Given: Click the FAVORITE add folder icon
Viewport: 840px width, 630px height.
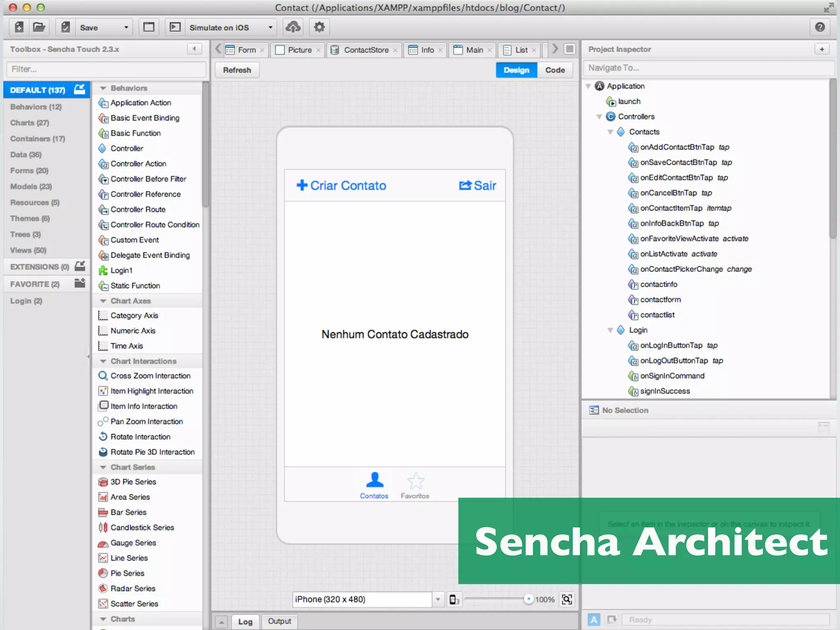Looking at the screenshot, I should pyautogui.click(x=80, y=283).
